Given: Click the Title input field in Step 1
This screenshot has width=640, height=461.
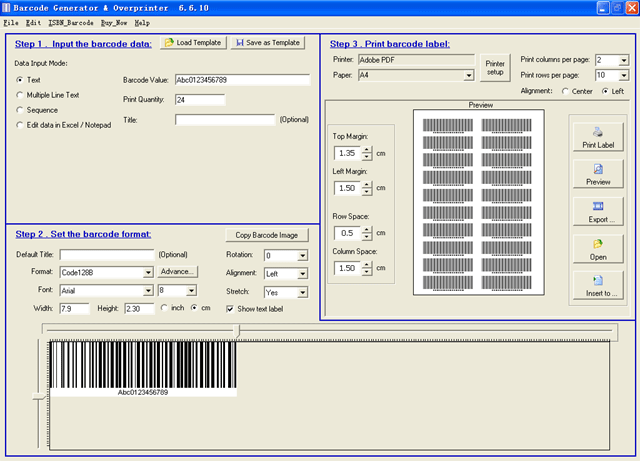Looking at the screenshot, I should [x=225, y=120].
